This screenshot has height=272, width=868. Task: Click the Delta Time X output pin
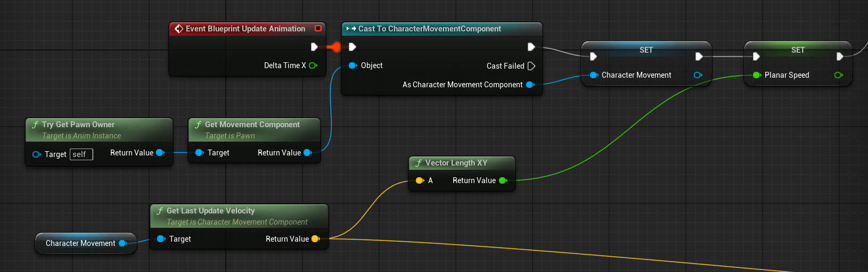point(313,65)
